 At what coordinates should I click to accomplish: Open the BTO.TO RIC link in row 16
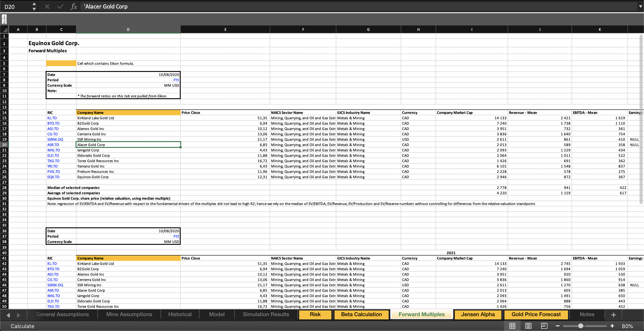click(53, 123)
